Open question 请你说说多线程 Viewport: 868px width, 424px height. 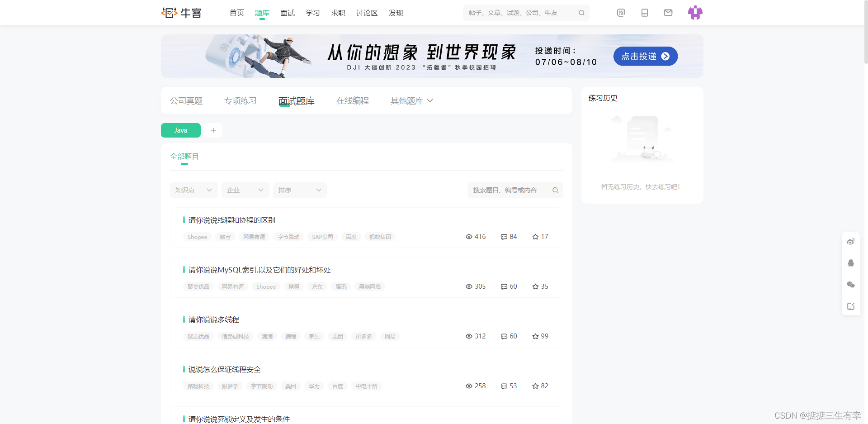(214, 319)
